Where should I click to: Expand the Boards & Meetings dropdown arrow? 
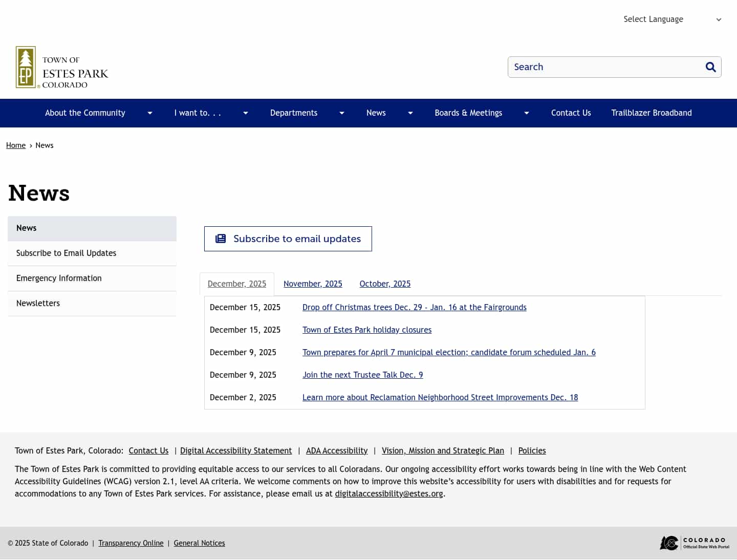point(526,113)
